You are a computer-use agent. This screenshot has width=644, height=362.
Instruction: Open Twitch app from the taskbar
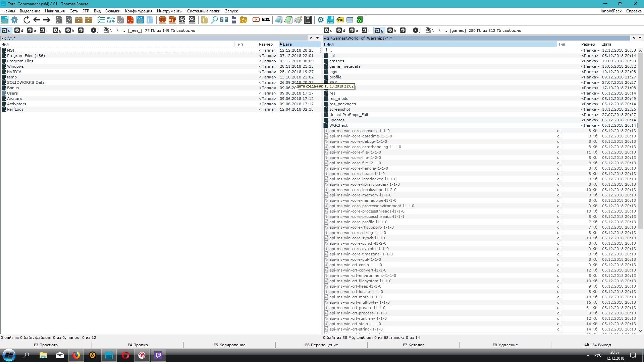pos(158,355)
